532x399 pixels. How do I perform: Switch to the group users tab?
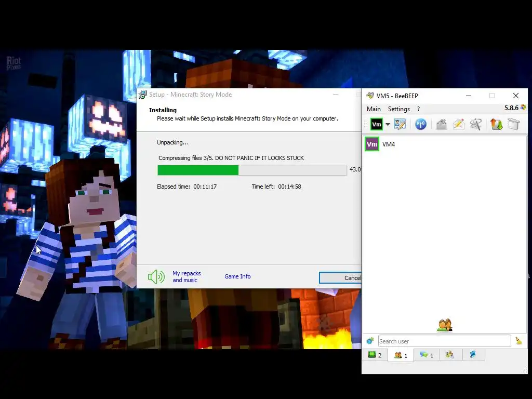(450, 355)
